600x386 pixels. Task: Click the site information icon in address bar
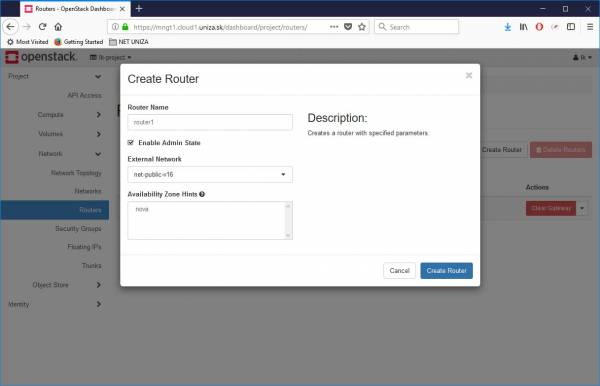(115, 27)
